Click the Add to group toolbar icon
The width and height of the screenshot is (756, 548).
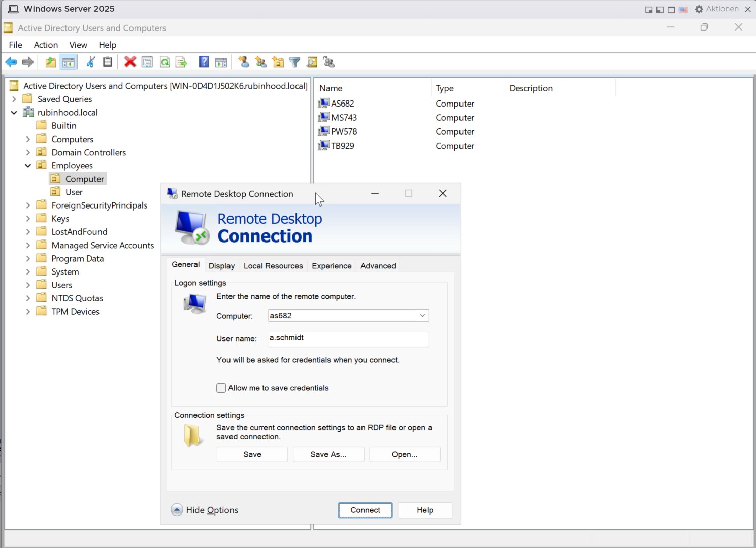click(x=329, y=62)
